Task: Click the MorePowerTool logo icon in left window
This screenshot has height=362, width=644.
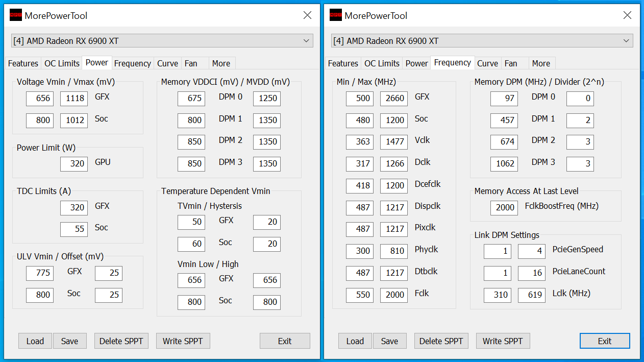Action: [x=15, y=15]
